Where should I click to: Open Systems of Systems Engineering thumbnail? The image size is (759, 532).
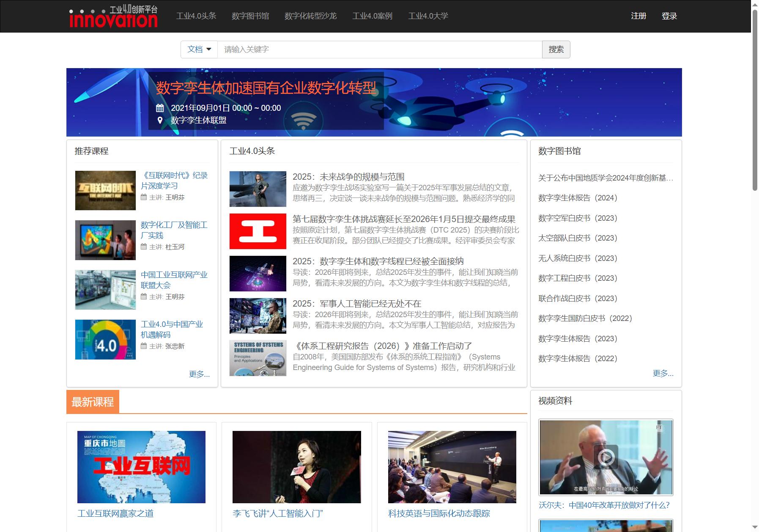pos(258,358)
